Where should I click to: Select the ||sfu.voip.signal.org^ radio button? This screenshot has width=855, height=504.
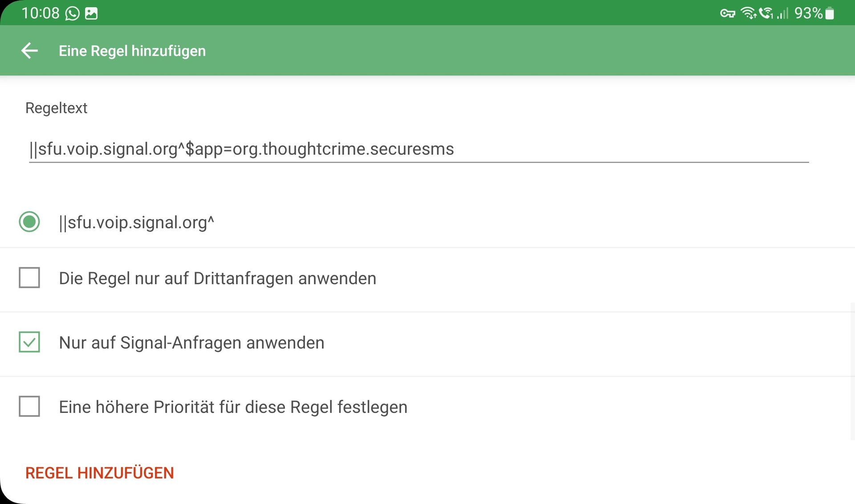click(29, 222)
